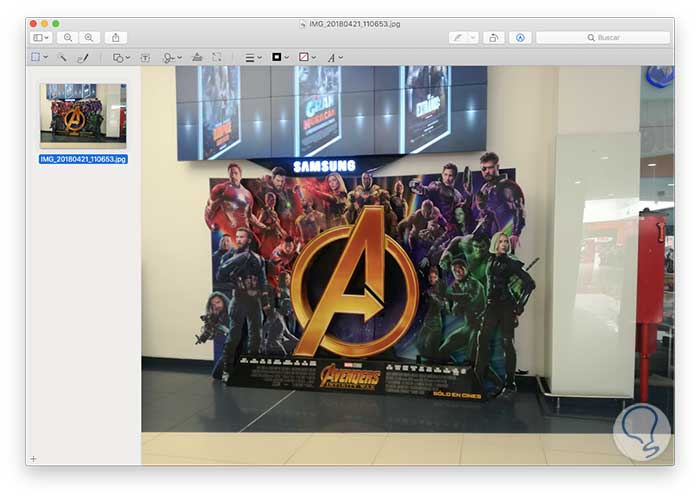The height and width of the screenshot is (499, 700).
Task: Open the border color swatch
Action: pyautogui.click(x=277, y=57)
